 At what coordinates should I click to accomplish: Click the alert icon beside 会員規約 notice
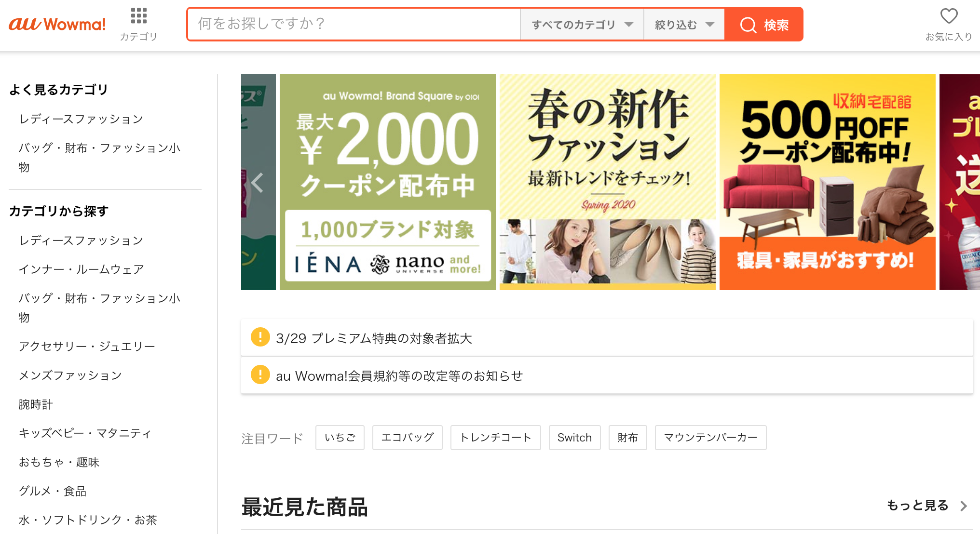pyautogui.click(x=260, y=374)
